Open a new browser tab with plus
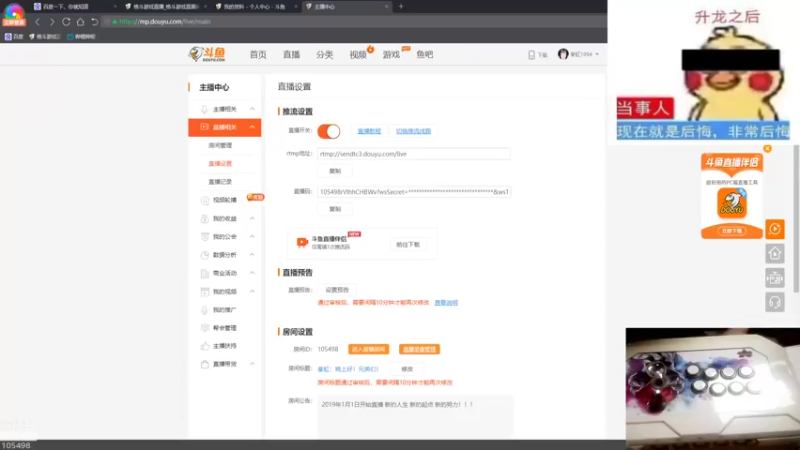The height and width of the screenshot is (450, 800). [x=401, y=7]
